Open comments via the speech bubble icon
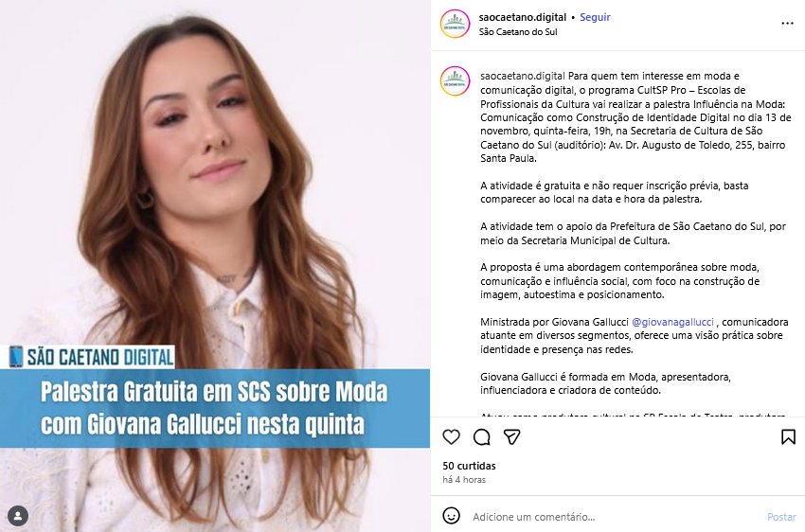The image size is (805, 532). pos(481,437)
